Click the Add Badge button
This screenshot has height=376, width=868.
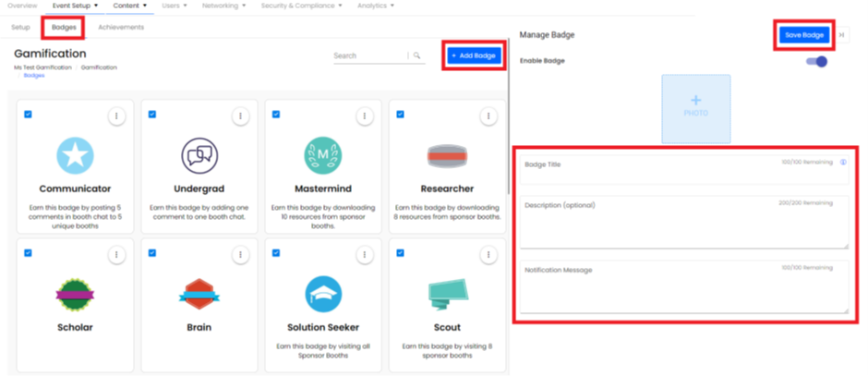coord(474,56)
